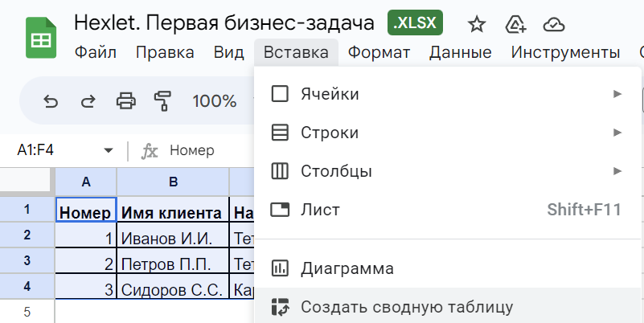Expand the name box A1:F4 dropdown
The width and height of the screenshot is (644, 323).
(x=109, y=150)
